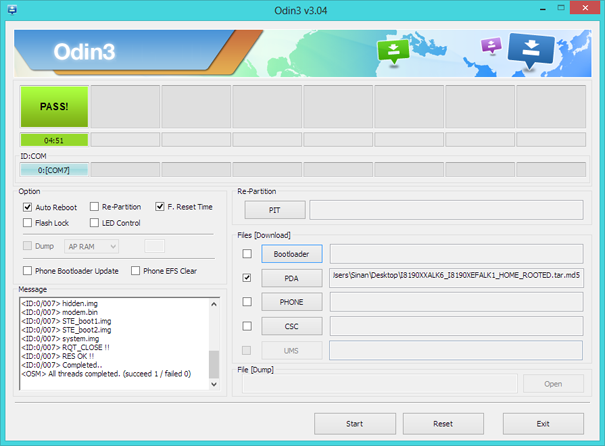
Task: Click the CSC file path field
Action: pyautogui.click(x=456, y=326)
